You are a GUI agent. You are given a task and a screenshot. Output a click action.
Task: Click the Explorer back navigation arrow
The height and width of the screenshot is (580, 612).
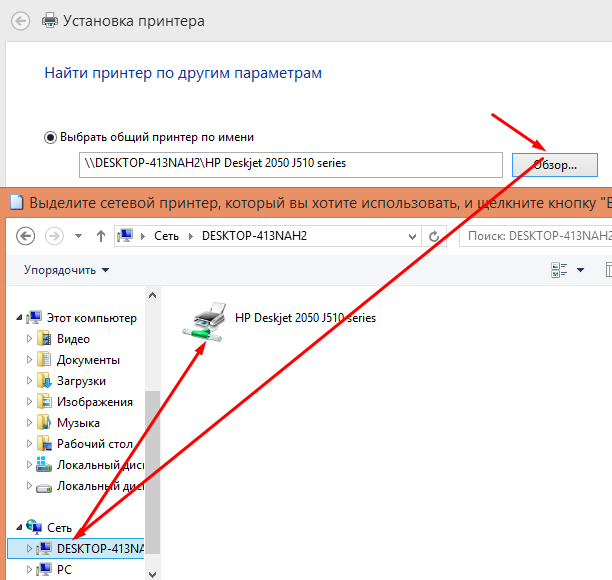coord(26,236)
